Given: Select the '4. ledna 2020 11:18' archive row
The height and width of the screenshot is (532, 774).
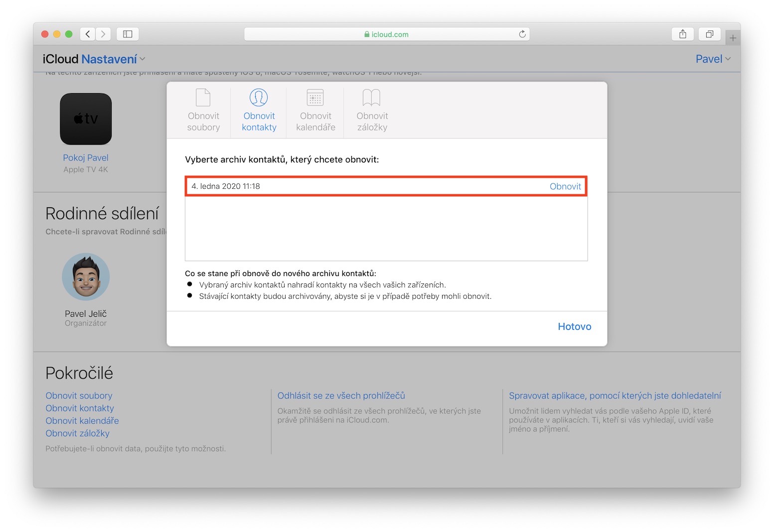Looking at the screenshot, I should pos(386,186).
